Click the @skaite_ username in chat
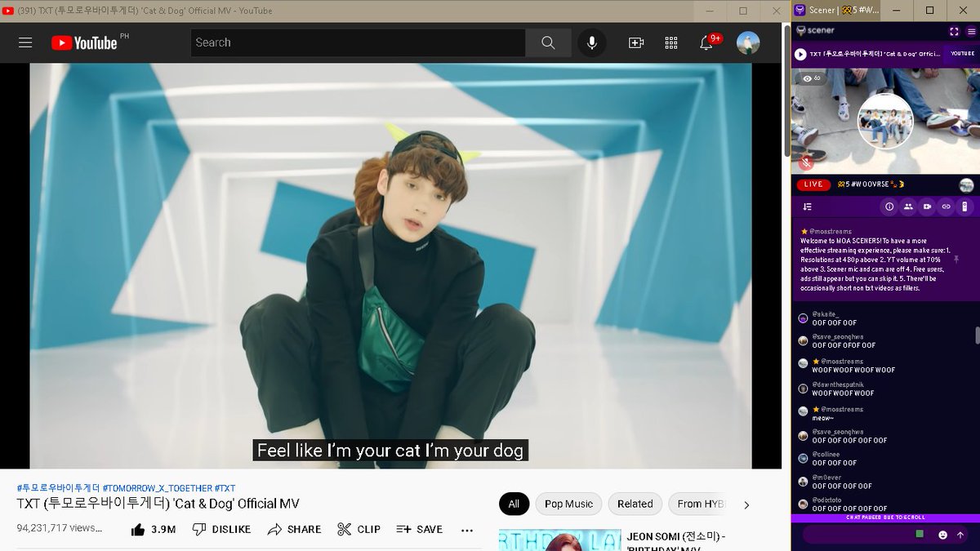Viewport: 980px width, 551px height. point(826,314)
